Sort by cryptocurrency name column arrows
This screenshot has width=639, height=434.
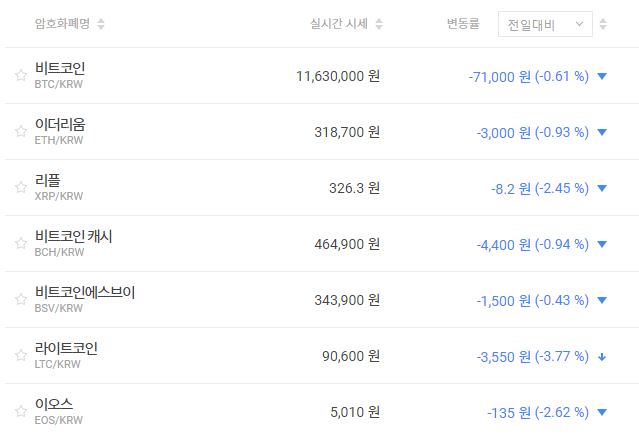101,24
